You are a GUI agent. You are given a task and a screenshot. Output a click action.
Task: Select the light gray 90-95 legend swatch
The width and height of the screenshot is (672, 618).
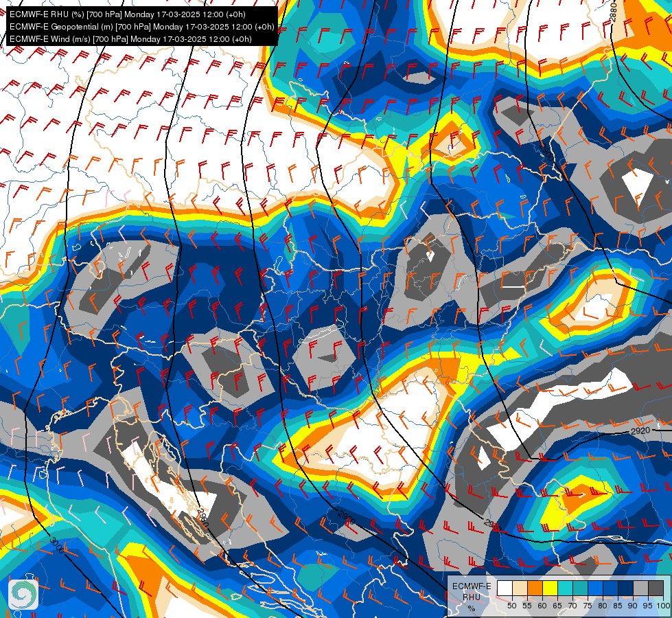(x=640, y=588)
